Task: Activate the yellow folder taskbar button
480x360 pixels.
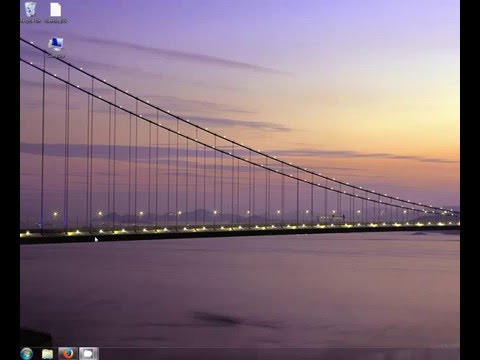Action: point(47,354)
